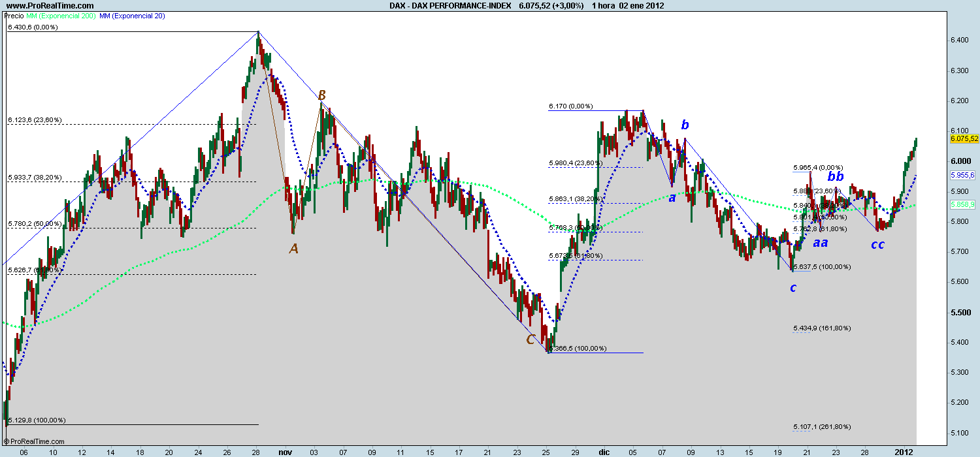Select the brown wave label A
The width and height of the screenshot is (980, 457).
click(x=293, y=249)
